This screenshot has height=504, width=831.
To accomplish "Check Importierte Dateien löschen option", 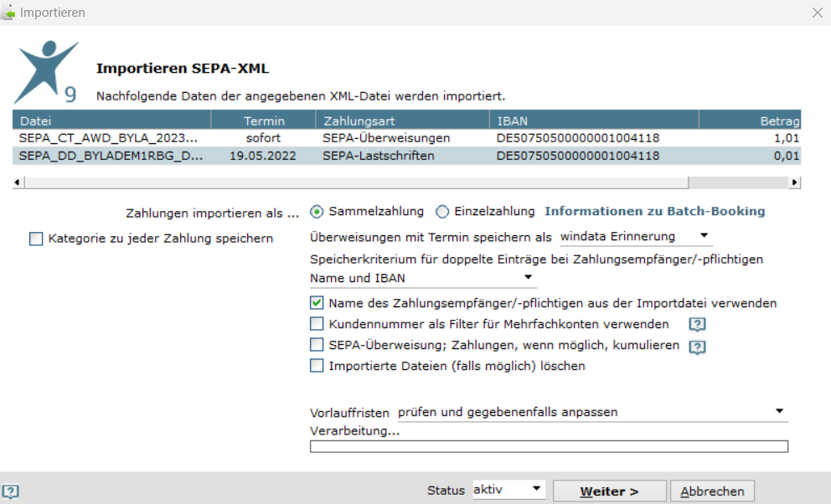I will click(317, 365).
